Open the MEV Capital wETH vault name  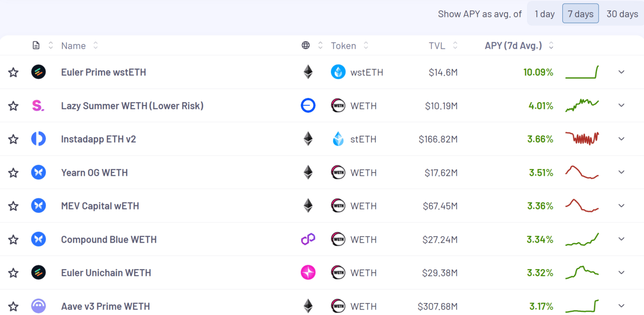click(100, 206)
